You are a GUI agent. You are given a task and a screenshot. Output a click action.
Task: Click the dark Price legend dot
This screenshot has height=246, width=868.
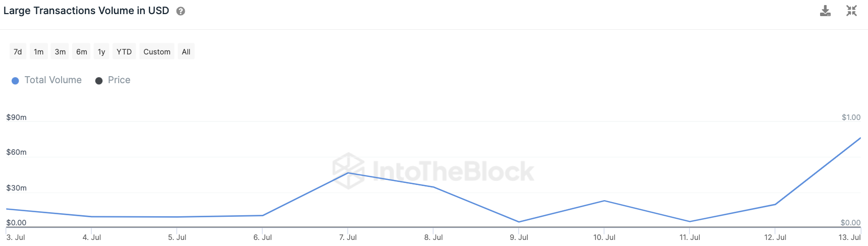(99, 81)
